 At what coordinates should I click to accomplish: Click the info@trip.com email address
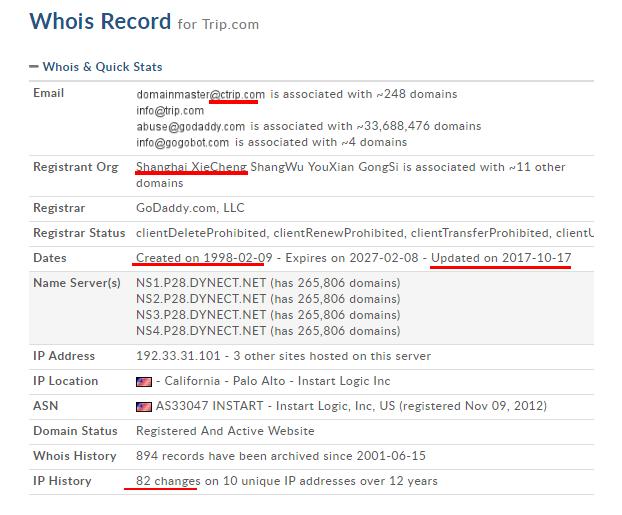(169, 110)
